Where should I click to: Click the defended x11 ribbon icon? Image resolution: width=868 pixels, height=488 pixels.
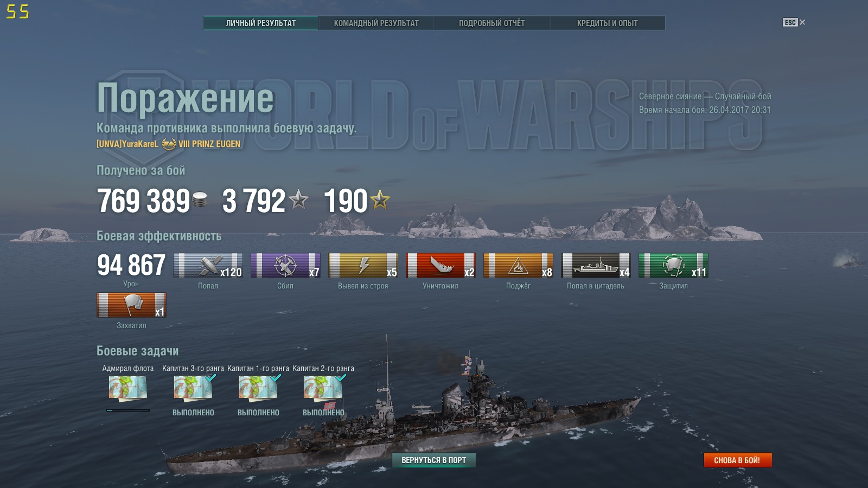click(673, 266)
